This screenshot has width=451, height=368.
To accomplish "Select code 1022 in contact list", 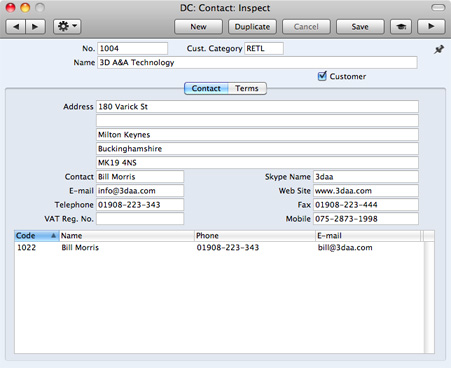I will coord(27,247).
